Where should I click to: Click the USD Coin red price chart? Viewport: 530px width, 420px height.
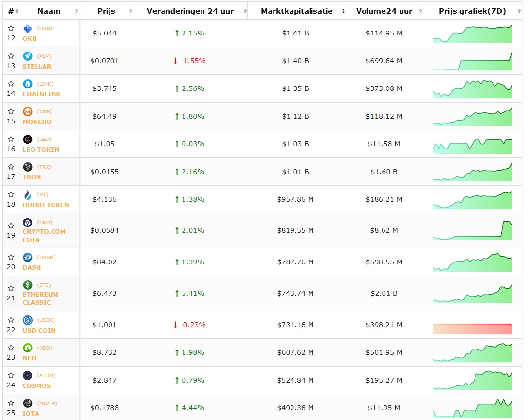[472, 329]
